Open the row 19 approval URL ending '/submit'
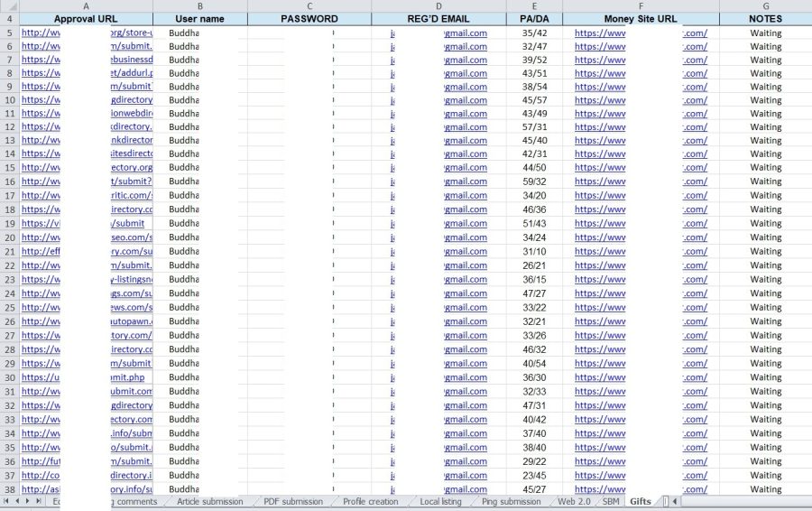The width and height of the screenshot is (812, 511). (x=83, y=223)
